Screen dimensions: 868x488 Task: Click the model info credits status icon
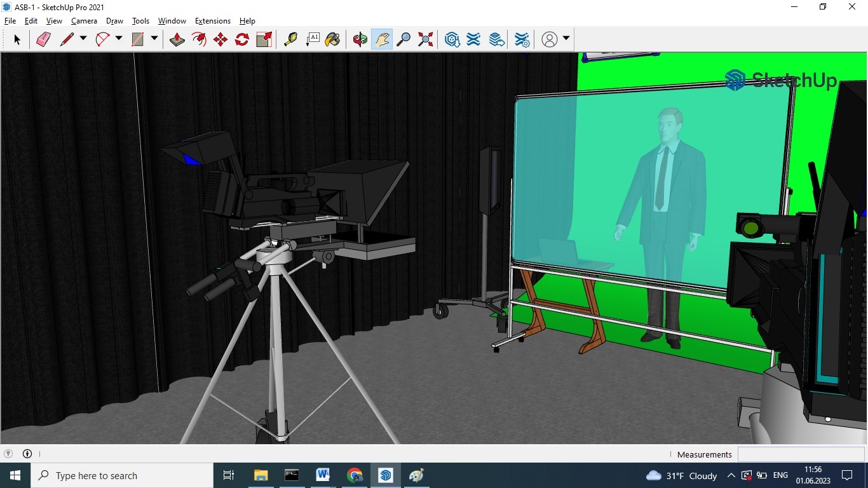point(27,454)
